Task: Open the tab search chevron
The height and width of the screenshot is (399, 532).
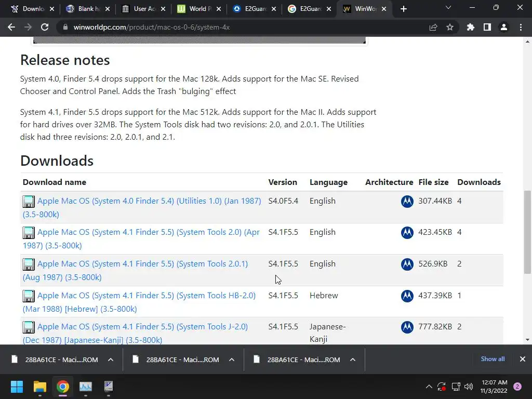Action: (x=448, y=7)
